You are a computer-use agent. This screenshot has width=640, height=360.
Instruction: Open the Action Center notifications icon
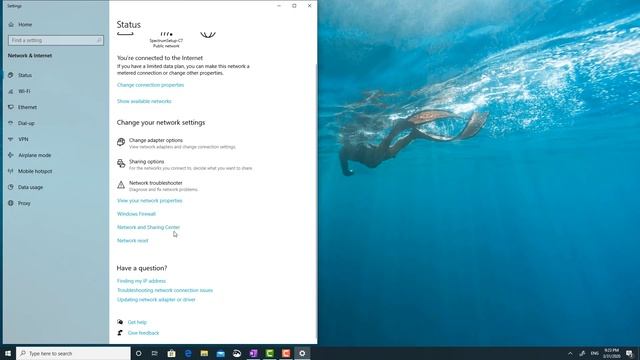(630, 353)
